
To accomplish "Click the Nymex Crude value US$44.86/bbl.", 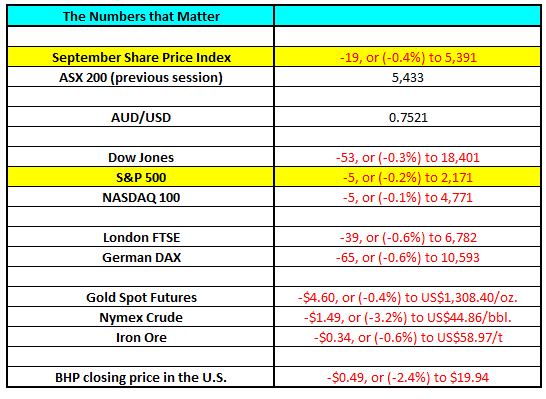I will click(x=408, y=317).
